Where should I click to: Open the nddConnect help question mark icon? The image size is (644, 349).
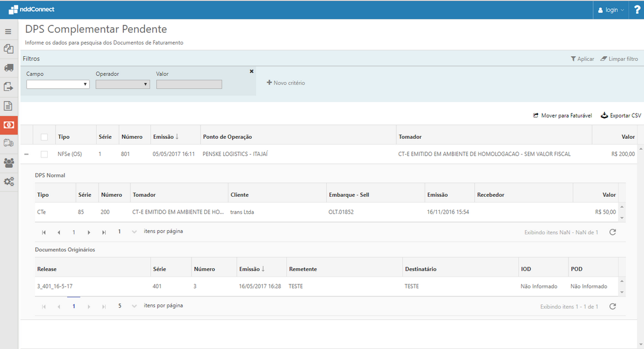point(637,10)
